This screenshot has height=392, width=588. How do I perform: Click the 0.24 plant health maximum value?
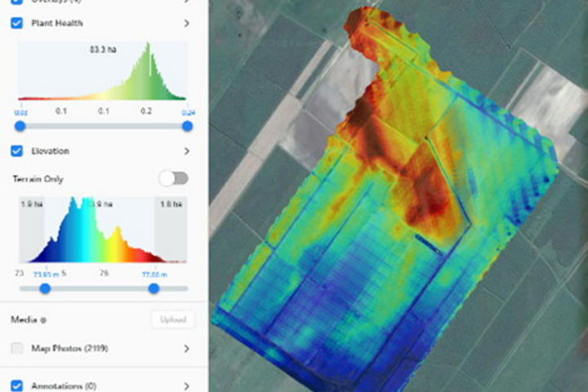189,113
